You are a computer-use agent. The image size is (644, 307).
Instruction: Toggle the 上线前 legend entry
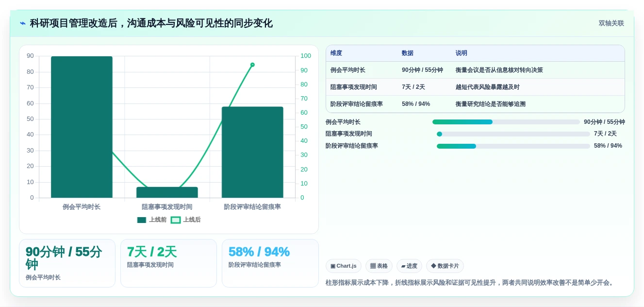(152, 220)
